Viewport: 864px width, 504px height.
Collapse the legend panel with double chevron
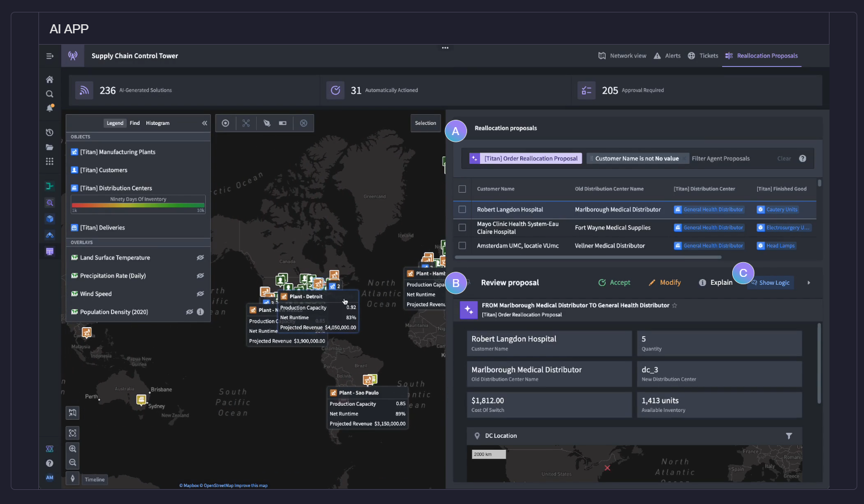point(204,123)
